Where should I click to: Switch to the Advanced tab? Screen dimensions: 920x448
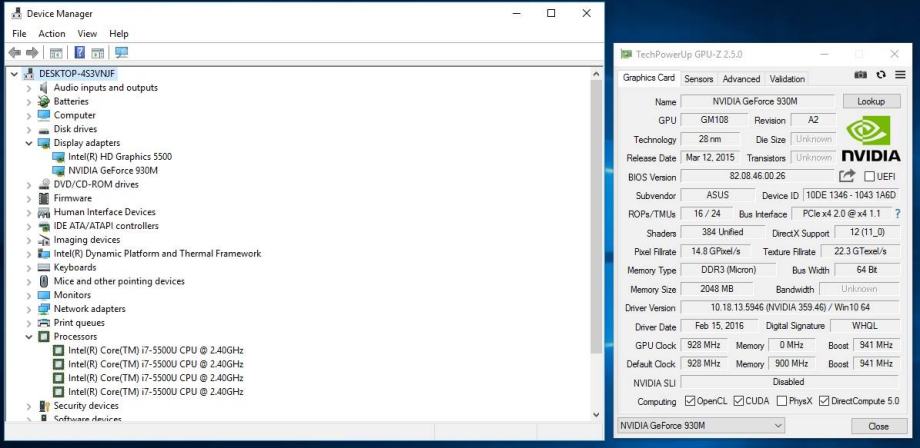point(741,79)
